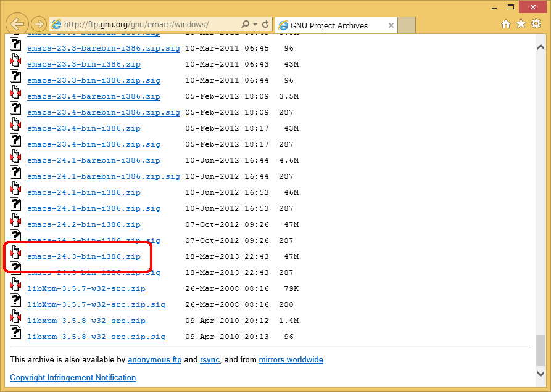Click file icon beside emacs-24.1-bin-i386.zip.sig
The image size is (551, 392).
tap(15, 204)
